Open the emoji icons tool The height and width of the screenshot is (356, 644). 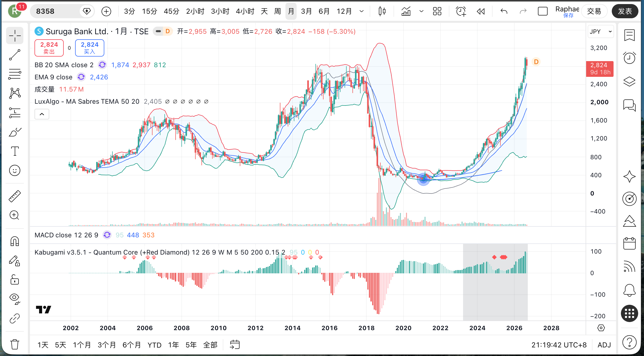[15, 170]
